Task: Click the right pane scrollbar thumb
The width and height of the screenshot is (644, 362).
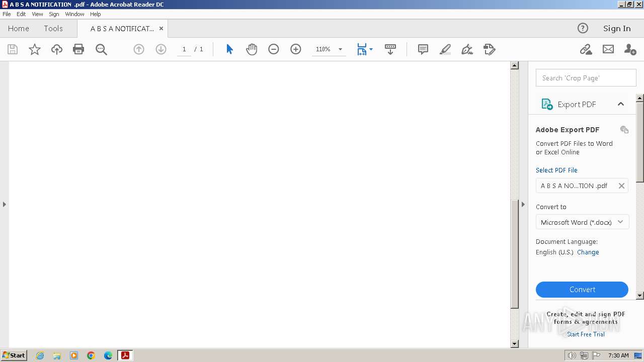Action: [640, 142]
